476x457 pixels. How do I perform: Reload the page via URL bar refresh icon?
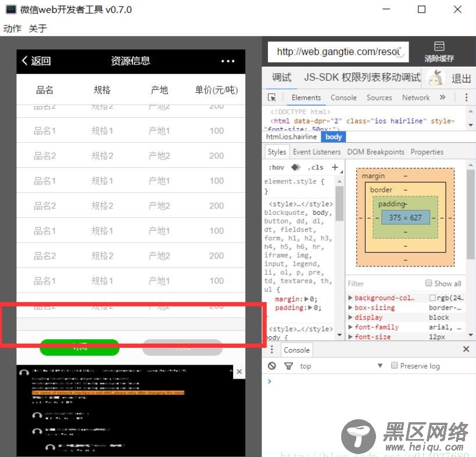(400, 52)
